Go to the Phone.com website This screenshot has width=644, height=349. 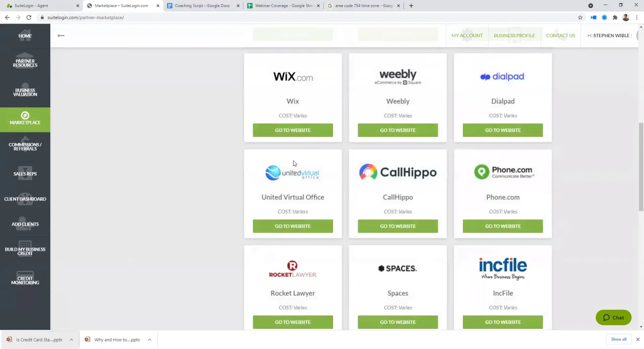(x=503, y=226)
